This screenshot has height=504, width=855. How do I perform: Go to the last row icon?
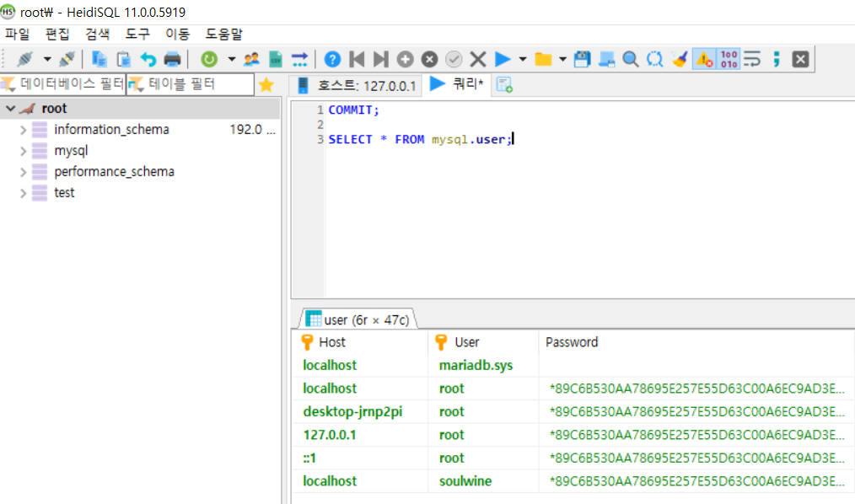click(x=380, y=59)
